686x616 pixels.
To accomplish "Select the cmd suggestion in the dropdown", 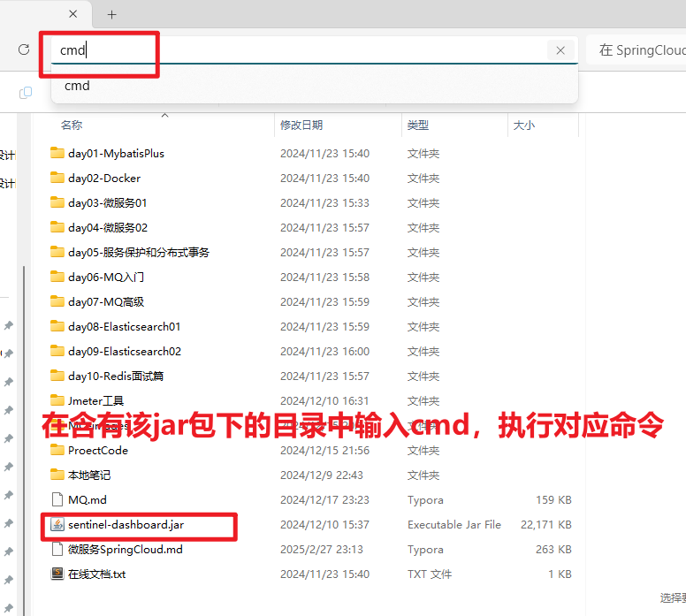I will tap(78, 86).
